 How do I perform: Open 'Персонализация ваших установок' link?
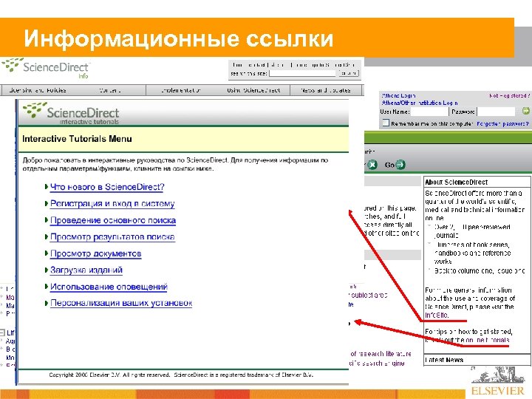click(121, 303)
